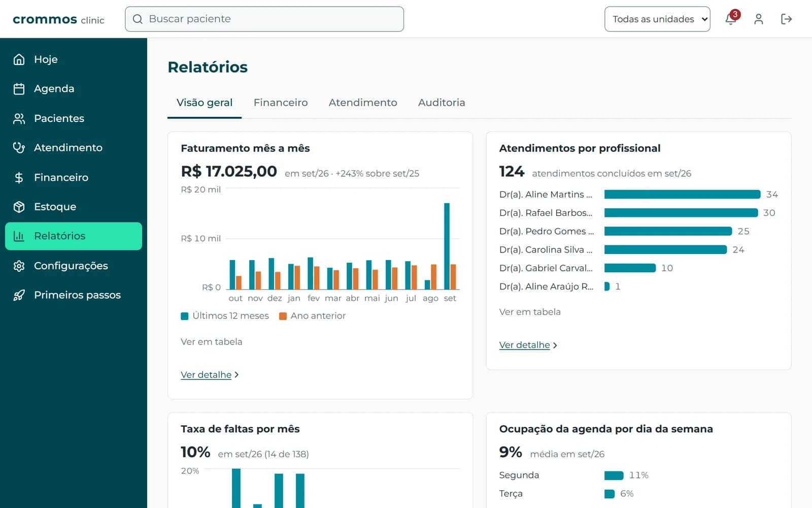Click the Ocupação da agenda card title
812x508 pixels.
pos(606,429)
